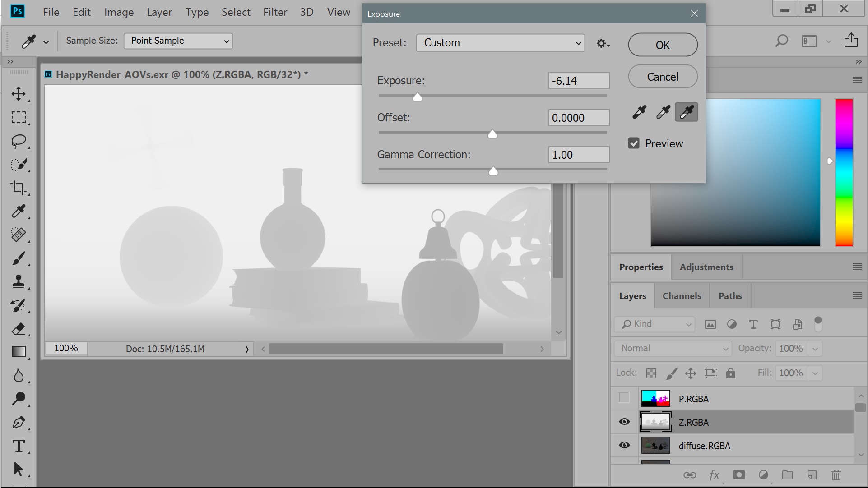Click the Exposure slider handle
Screen dimensions: 868x488
[x=418, y=97]
